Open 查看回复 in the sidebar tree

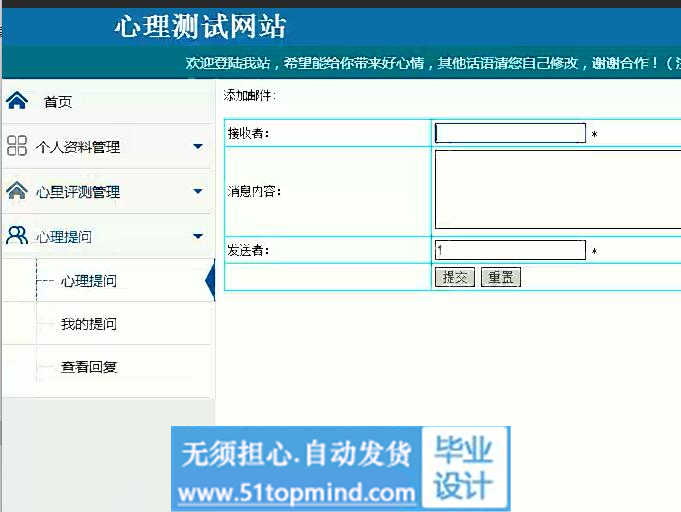tap(88, 367)
